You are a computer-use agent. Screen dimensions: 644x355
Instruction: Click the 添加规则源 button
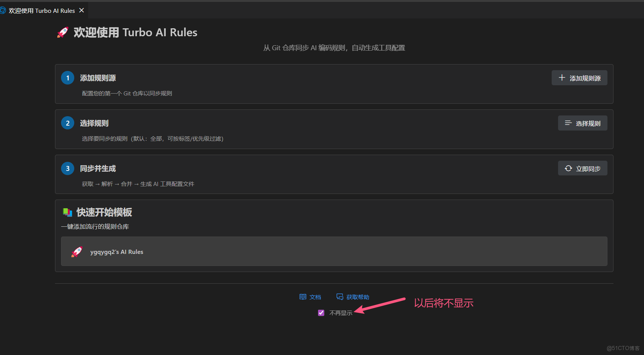click(x=579, y=78)
